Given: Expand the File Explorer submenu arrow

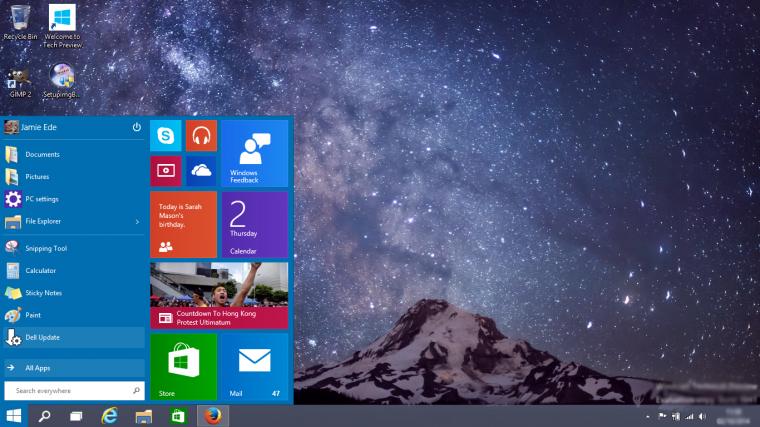Looking at the screenshot, I should 137,221.
